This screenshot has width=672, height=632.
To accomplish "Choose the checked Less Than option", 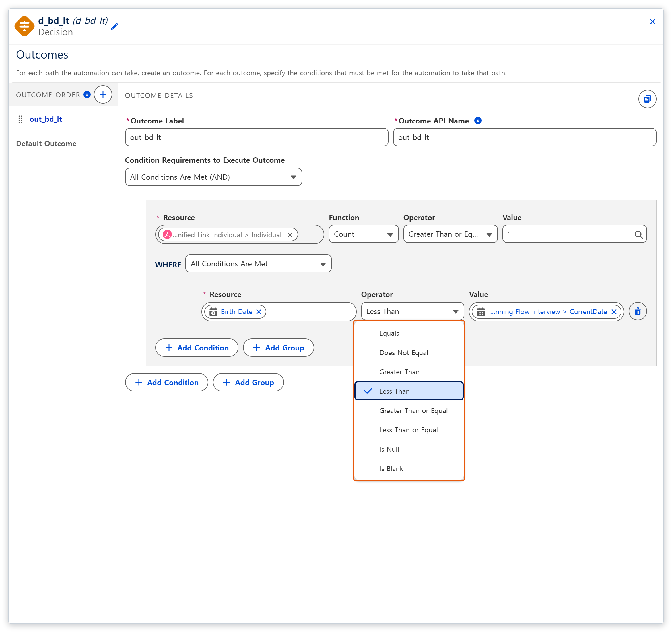I will click(x=409, y=391).
